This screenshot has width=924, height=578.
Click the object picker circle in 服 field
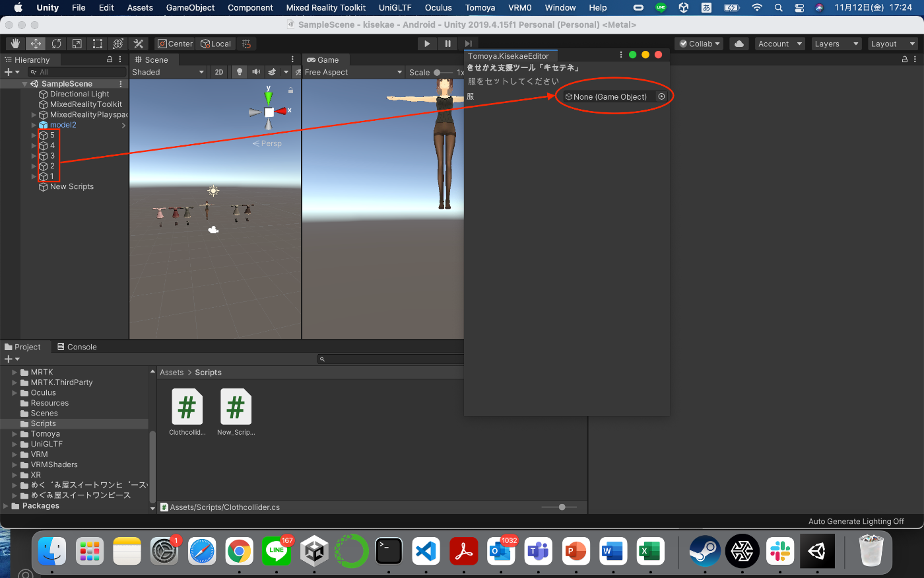661,96
